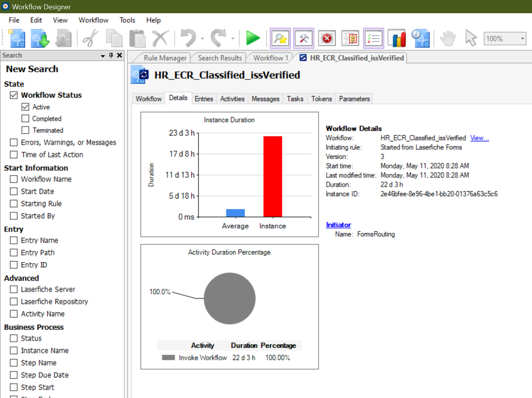
Task: Check the Laserfiche Repository checkbox
Action: [x=14, y=302]
